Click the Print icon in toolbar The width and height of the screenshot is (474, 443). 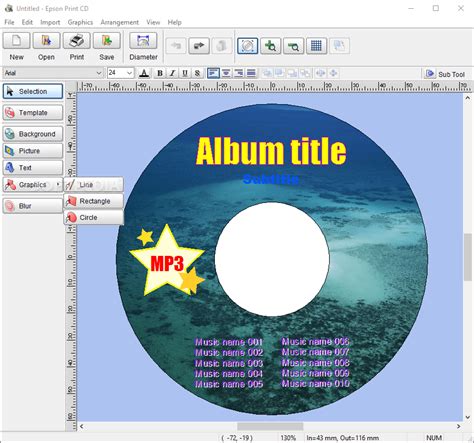77,41
